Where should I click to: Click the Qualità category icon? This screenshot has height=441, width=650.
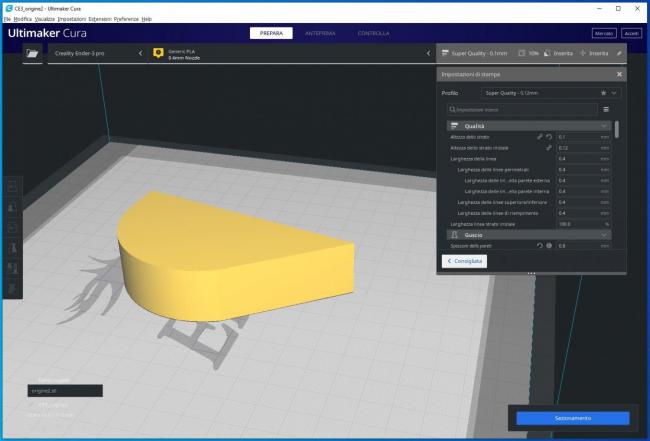(454, 126)
